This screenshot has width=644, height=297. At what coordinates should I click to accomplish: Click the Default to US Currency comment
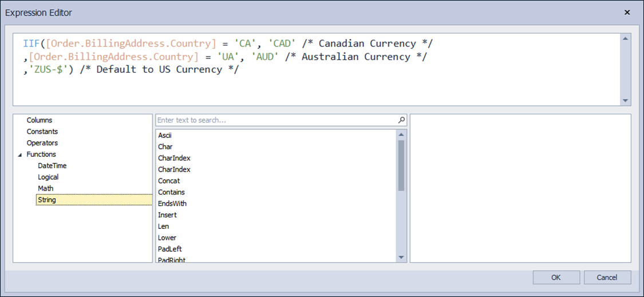[159, 69]
